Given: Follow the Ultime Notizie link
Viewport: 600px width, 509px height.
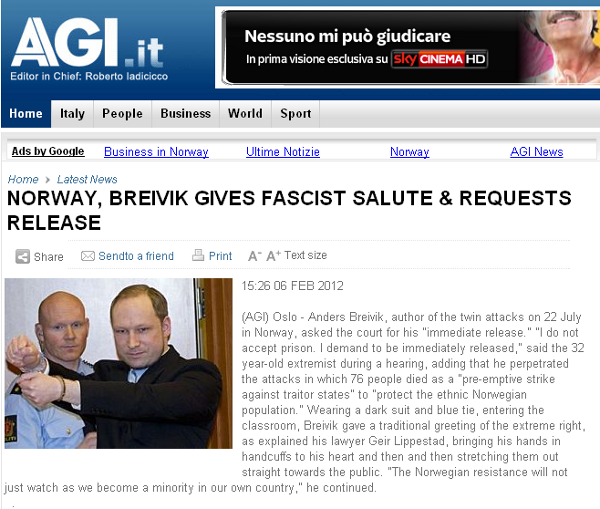Looking at the screenshot, I should pos(283,152).
